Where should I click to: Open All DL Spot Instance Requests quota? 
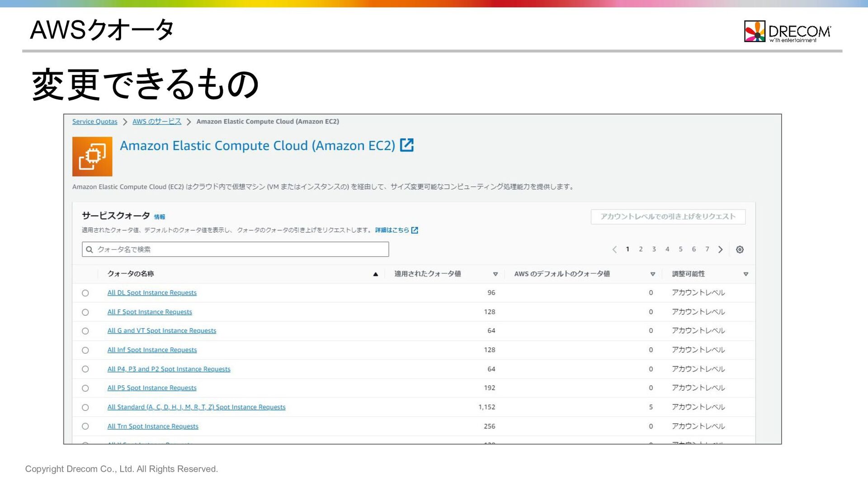152,293
